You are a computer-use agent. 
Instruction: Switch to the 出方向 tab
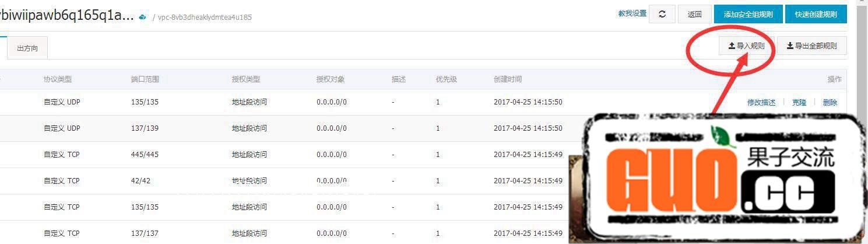tap(27, 48)
